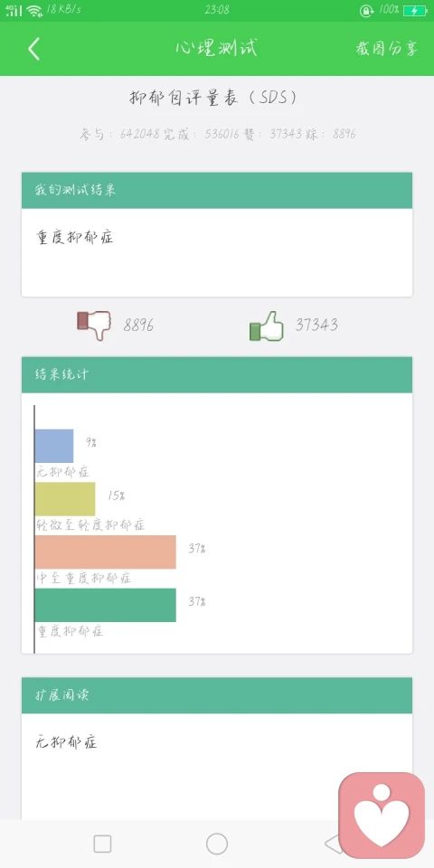The image size is (434, 868).
Task: Select the 我的测试结果 section header
Action: pyautogui.click(x=217, y=190)
